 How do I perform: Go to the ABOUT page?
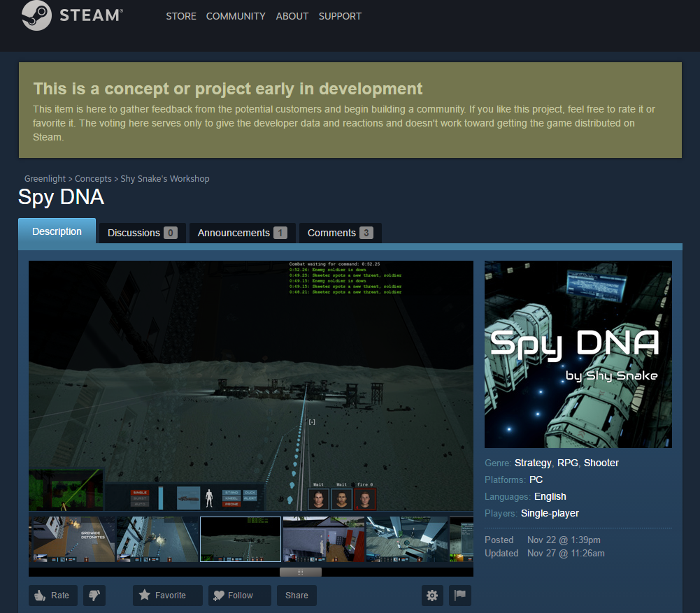coord(292,16)
